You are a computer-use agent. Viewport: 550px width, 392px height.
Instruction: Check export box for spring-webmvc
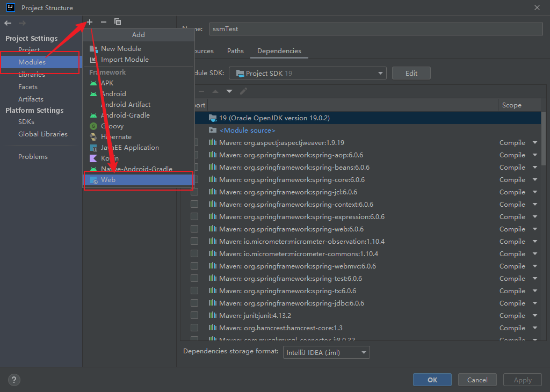tap(194, 266)
